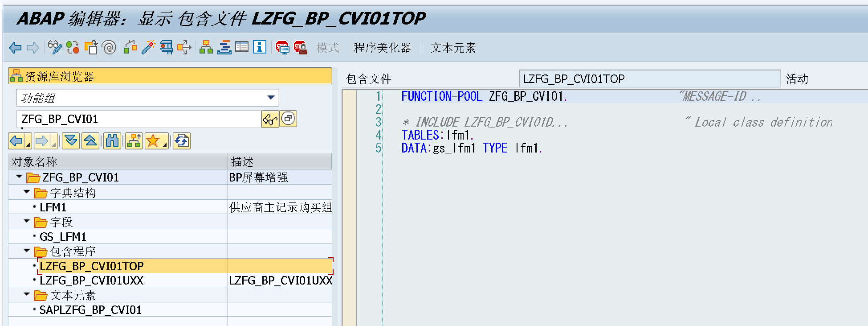
Task: Click the 资源库浏览器 header
Action: pos(170,76)
